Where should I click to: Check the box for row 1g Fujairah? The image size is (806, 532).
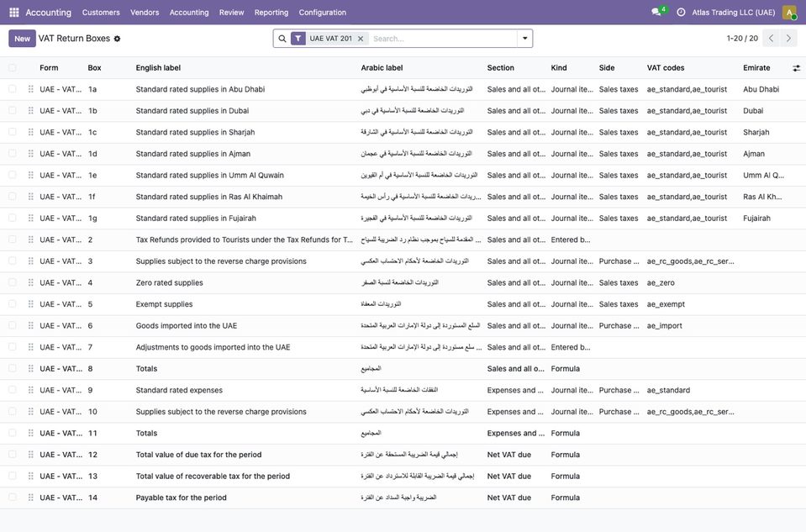[13, 218]
